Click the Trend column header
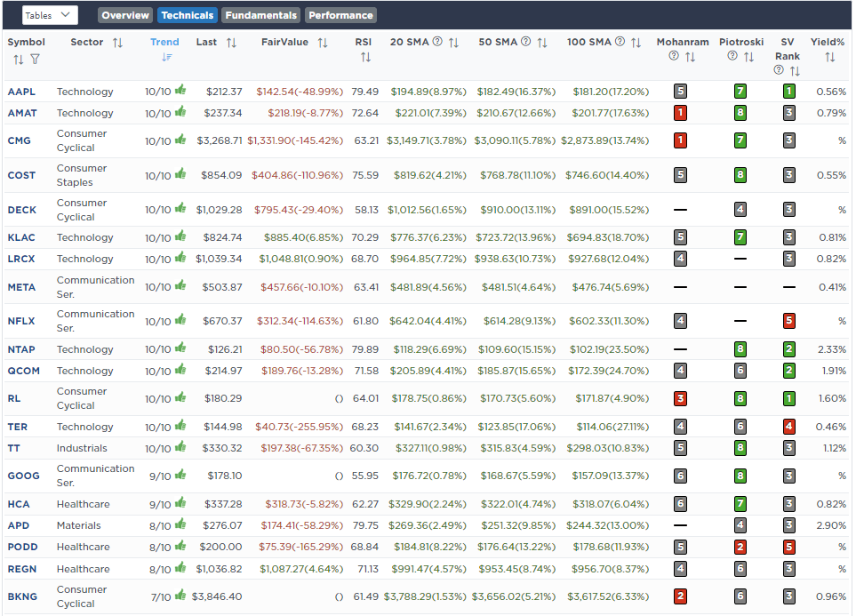The image size is (856, 616). [x=164, y=42]
